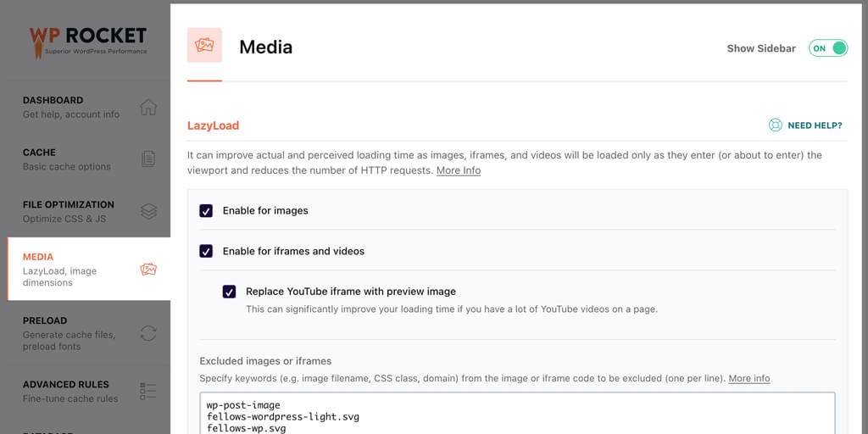Image resolution: width=868 pixels, height=434 pixels.
Task: Open More info link for excluded images
Action: click(749, 379)
